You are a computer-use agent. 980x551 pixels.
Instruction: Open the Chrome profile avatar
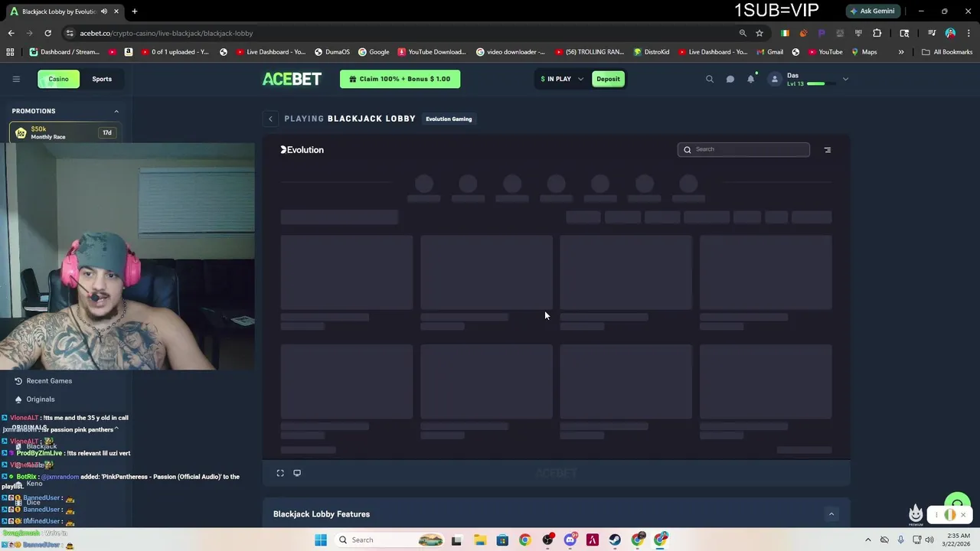coord(950,33)
